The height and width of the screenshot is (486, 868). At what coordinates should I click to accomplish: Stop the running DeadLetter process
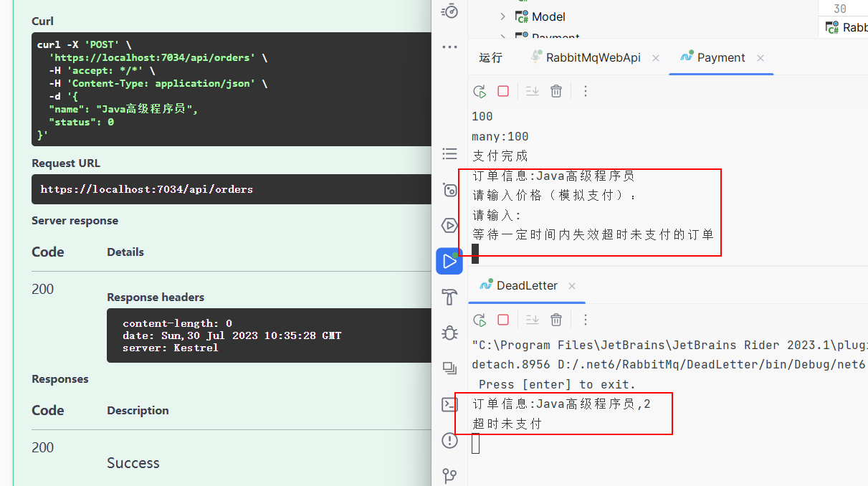[x=503, y=320]
